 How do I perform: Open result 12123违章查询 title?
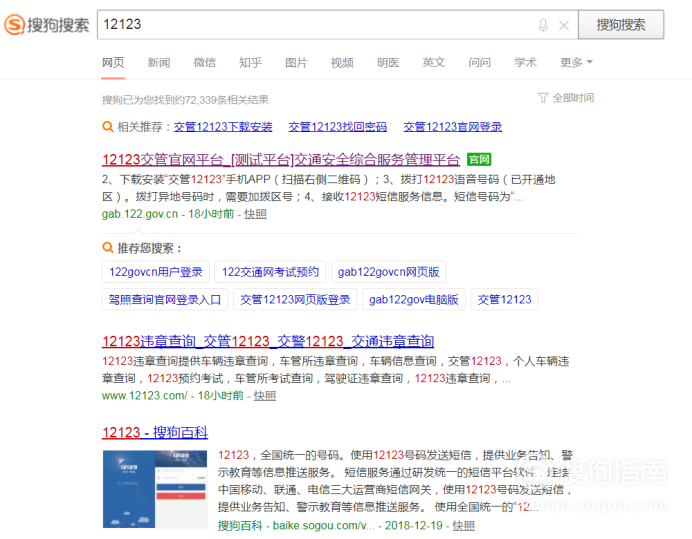point(268,341)
